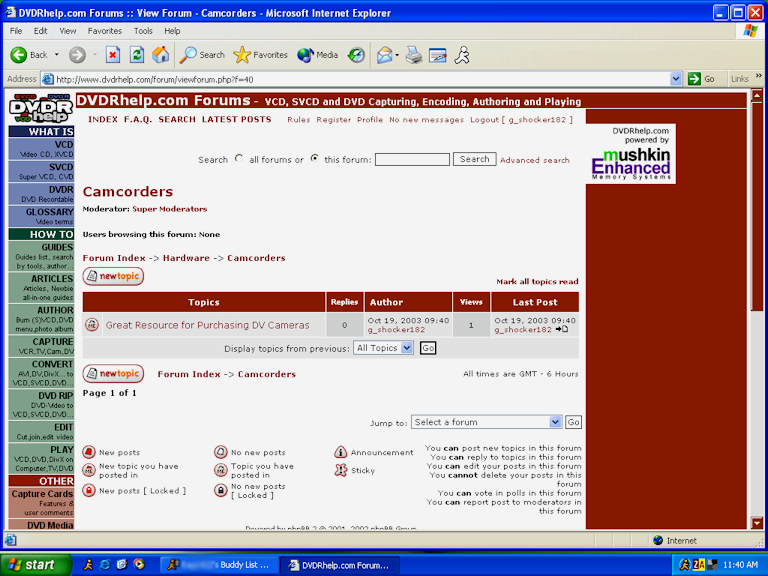Open the address bar dropdown arrow
The width and height of the screenshot is (768, 576).
[675, 79]
